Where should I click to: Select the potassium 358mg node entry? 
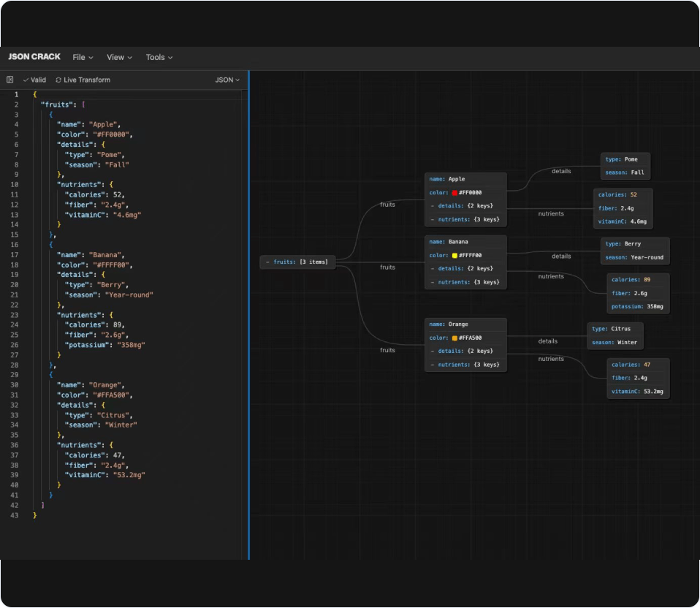point(637,307)
